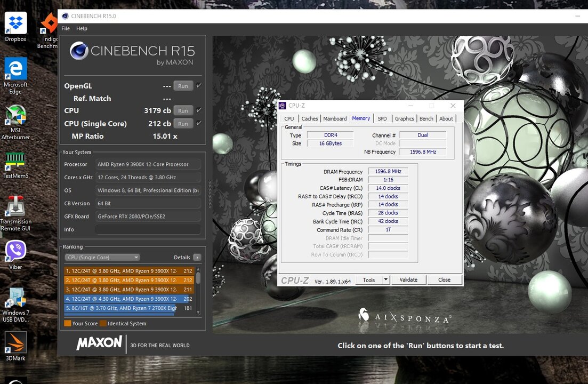Screen dimensions: 588x384
Task: Toggle the OpenGL test checkbox
Action: (x=199, y=85)
